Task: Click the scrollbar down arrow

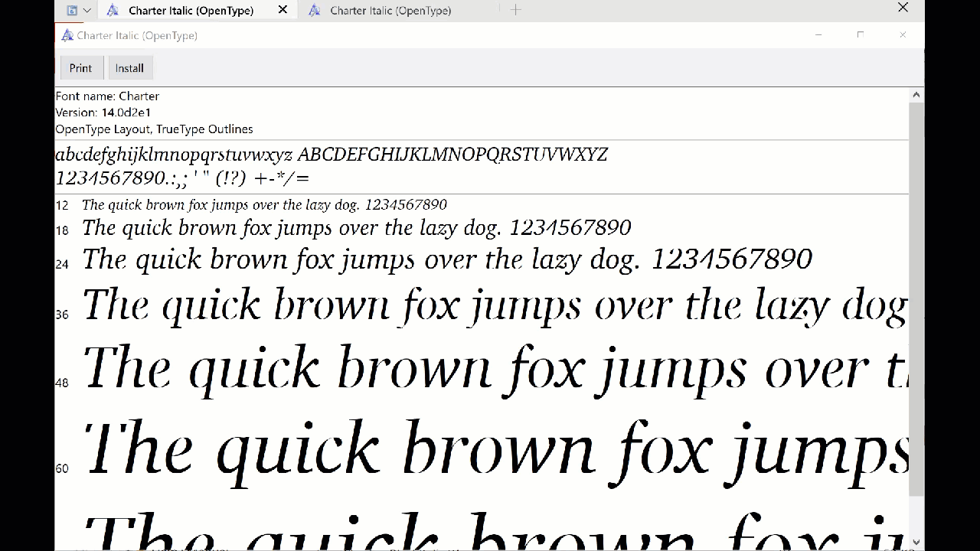Action: 916,542
